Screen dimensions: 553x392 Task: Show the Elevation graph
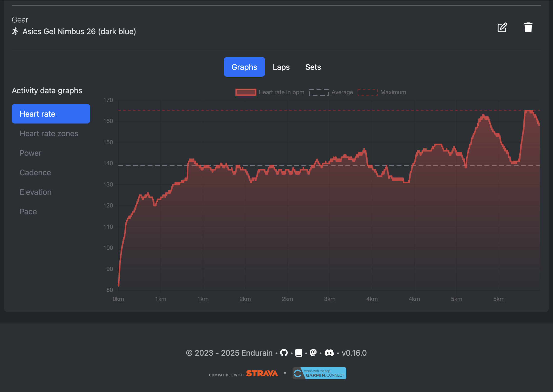click(36, 192)
